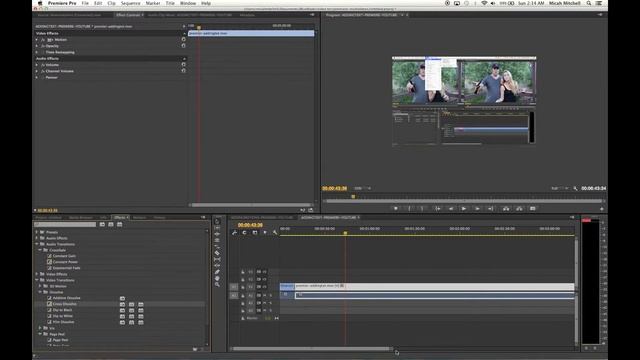Select the Slide tool
The image size is (640, 360).
tap(217, 265)
